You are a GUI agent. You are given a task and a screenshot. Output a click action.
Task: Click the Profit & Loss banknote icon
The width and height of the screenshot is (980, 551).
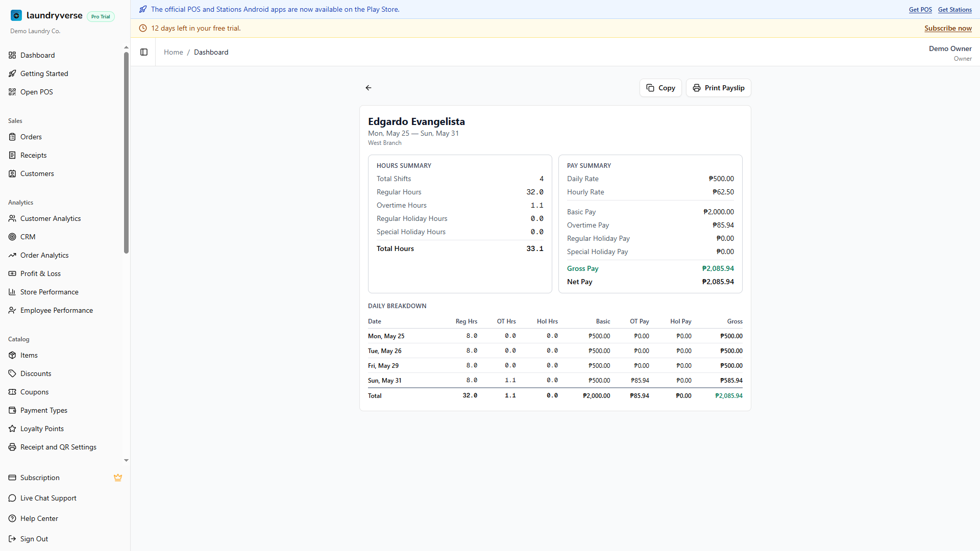point(12,273)
